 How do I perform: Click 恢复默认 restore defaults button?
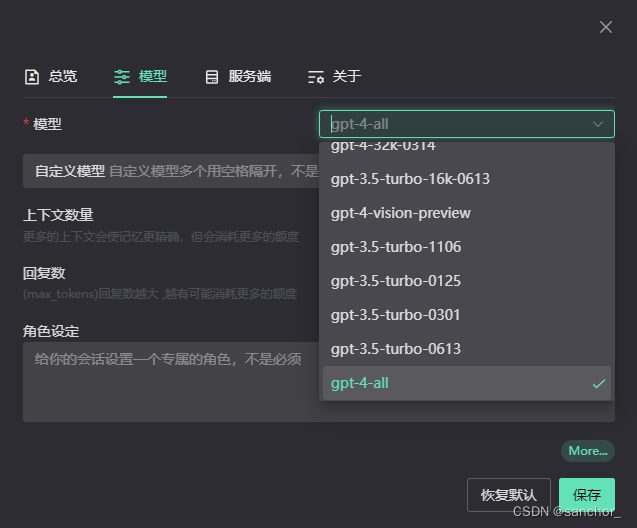509,495
